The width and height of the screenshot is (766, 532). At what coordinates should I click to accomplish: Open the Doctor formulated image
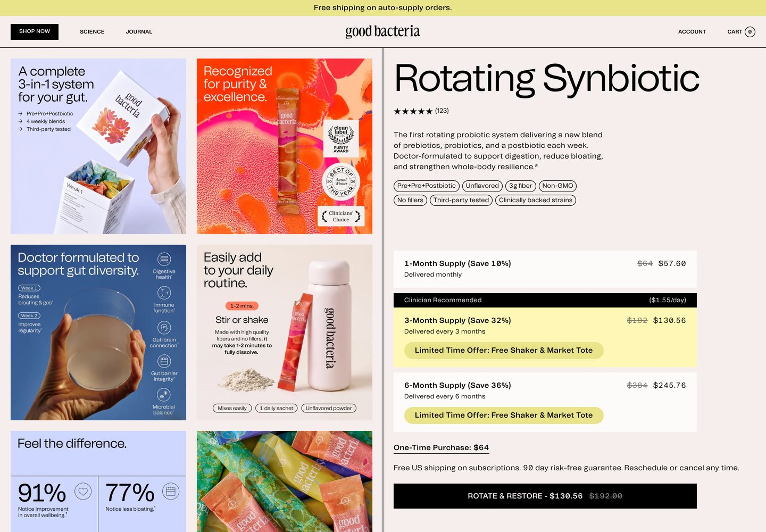coord(98,332)
